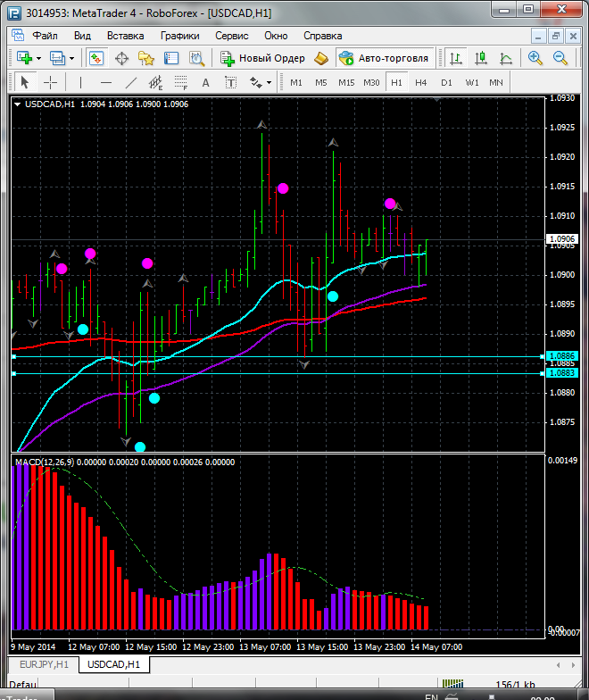Viewport: 589px width, 700px height.
Task: Open the profiles dropdown arrow
Action: [x=72, y=58]
